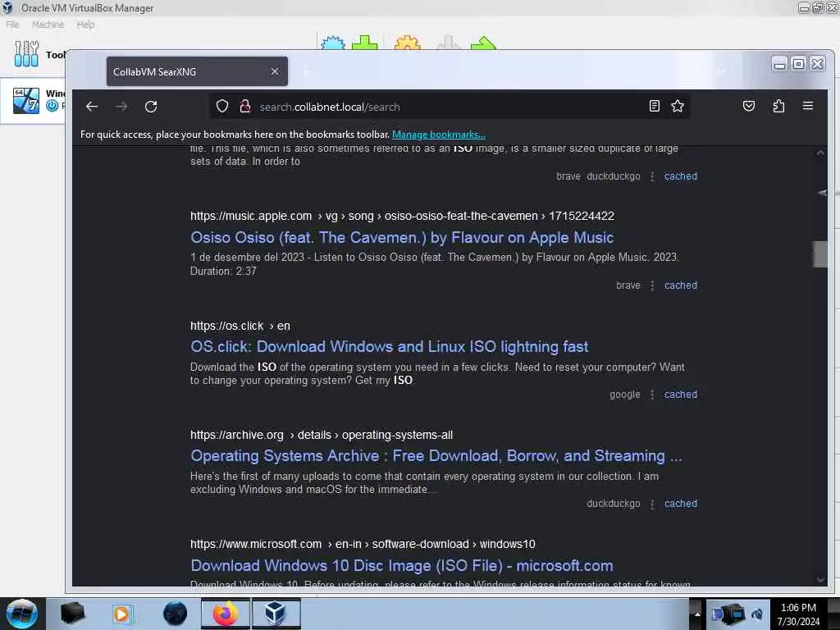
Task: Open the Machine menu in VirtualBox Manager
Action: [x=48, y=25]
